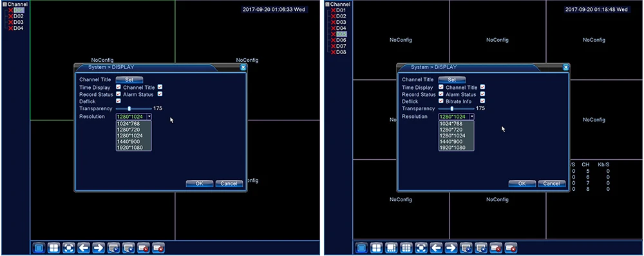Image resolution: width=644 pixels, height=256 pixels.
Task: Toggle Bitrate Info checkbox in right dialog
Action: [482, 101]
